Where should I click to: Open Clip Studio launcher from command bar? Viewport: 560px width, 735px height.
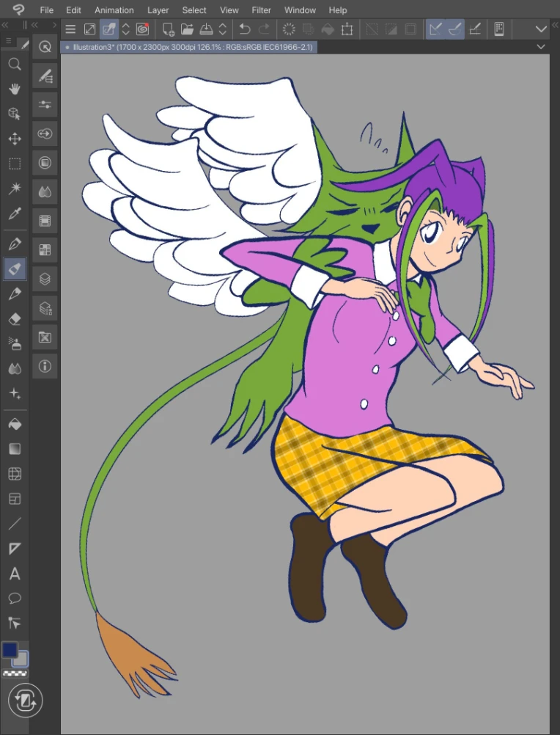pyautogui.click(x=142, y=29)
